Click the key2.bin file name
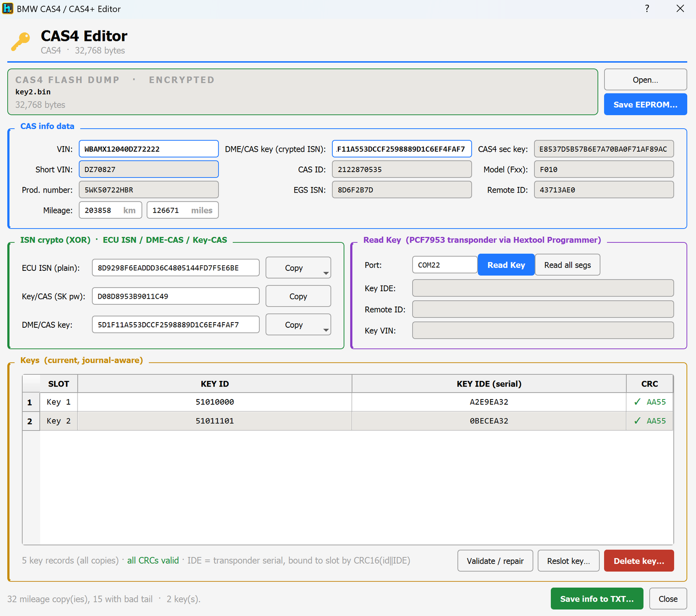 pyautogui.click(x=33, y=92)
